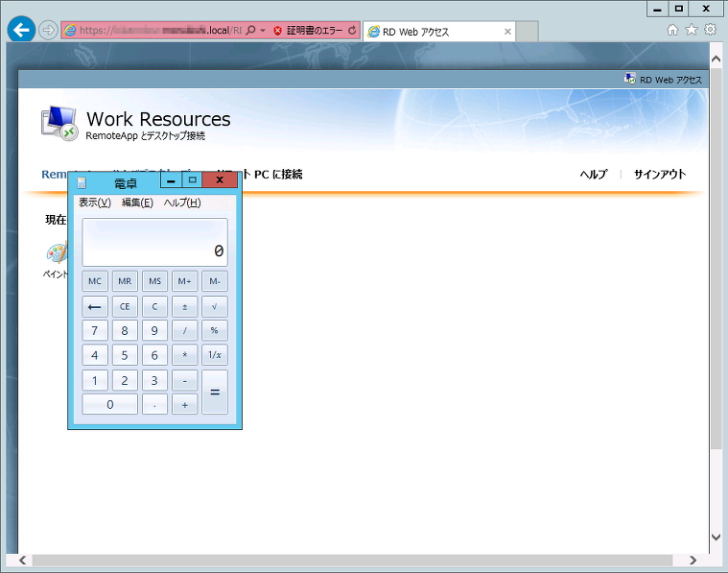Open Favorites star icon
Image resolution: width=728 pixels, height=573 pixels.
click(x=692, y=30)
